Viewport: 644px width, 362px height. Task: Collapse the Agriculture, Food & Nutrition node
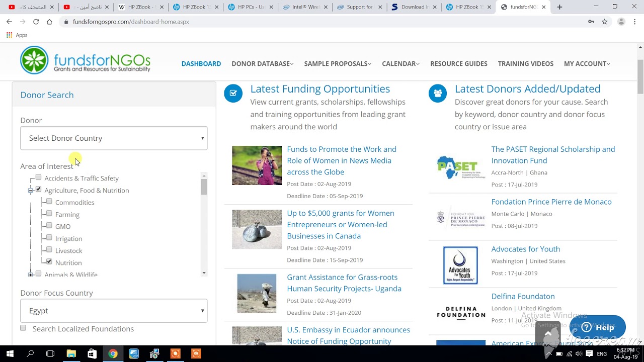click(x=31, y=191)
